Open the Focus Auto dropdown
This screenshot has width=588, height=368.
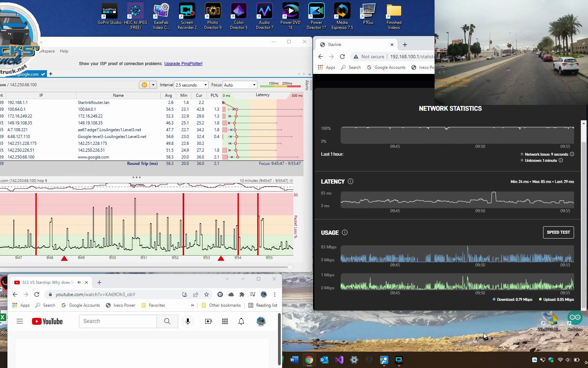click(240, 85)
